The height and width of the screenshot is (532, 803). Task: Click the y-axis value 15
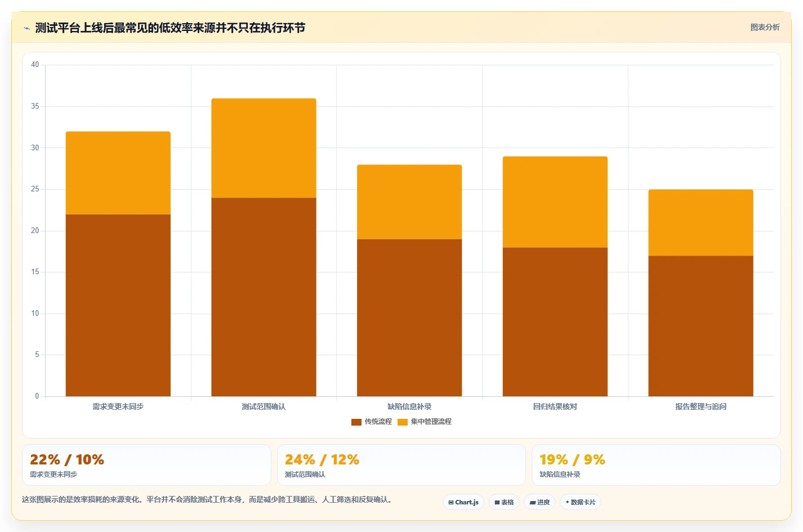point(35,272)
